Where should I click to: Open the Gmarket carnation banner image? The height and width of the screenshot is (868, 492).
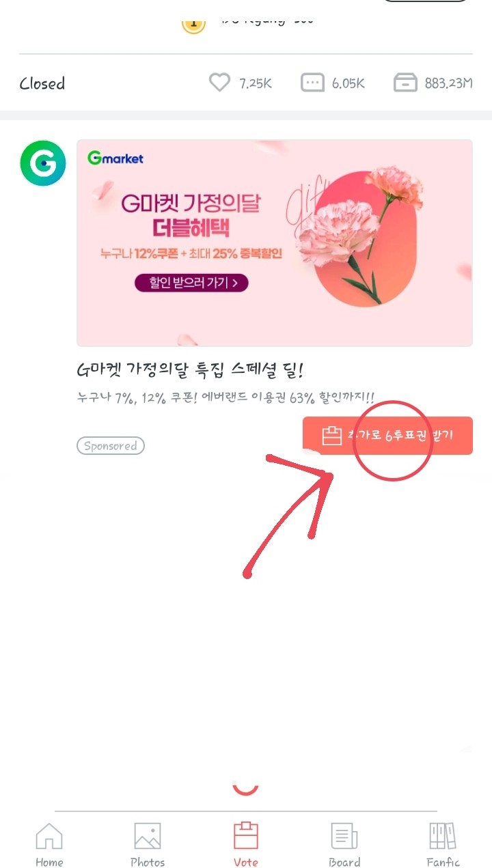click(x=275, y=243)
